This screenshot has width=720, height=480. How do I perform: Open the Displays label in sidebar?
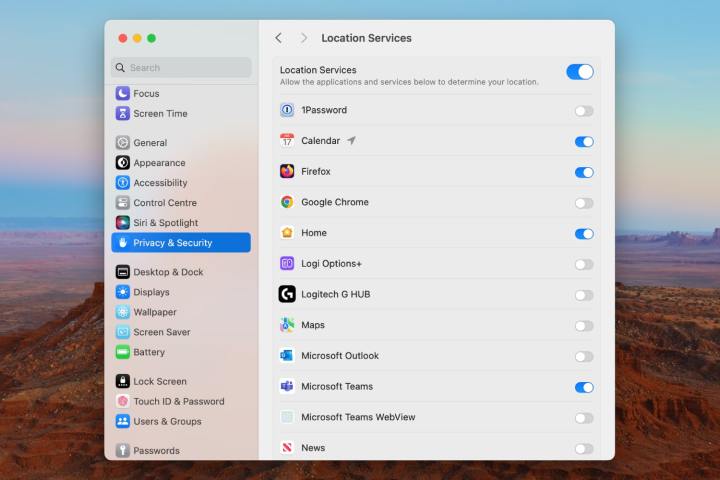point(151,292)
